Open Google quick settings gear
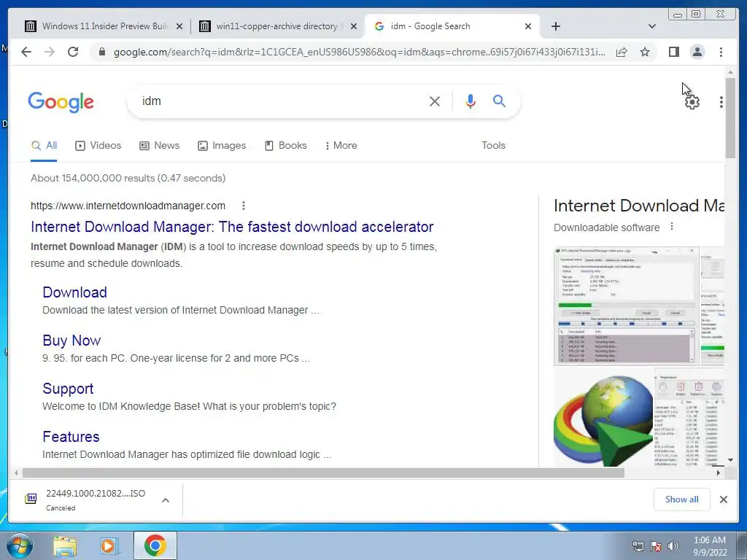The image size is (747, 560). [692, 102]
